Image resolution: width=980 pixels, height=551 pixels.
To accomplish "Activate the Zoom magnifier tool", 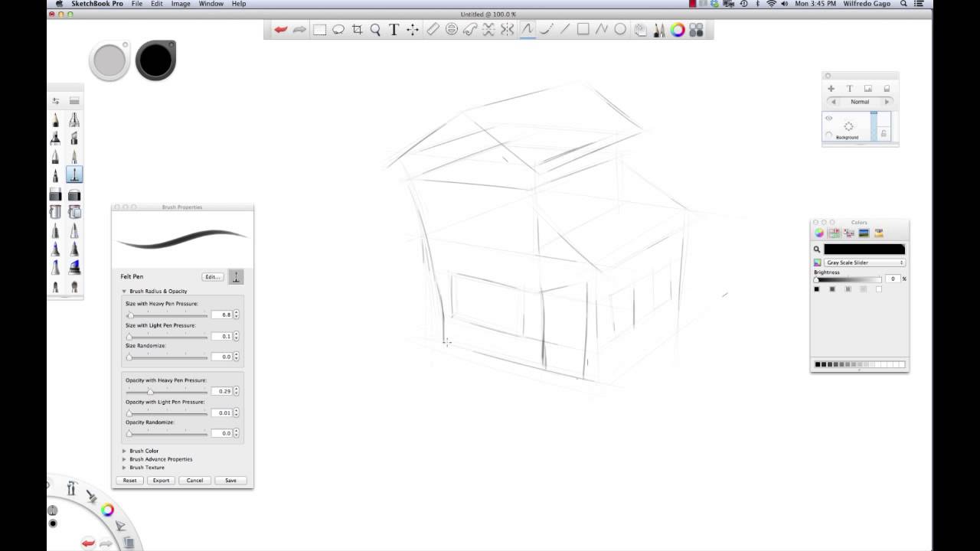I will coord(375,30).
